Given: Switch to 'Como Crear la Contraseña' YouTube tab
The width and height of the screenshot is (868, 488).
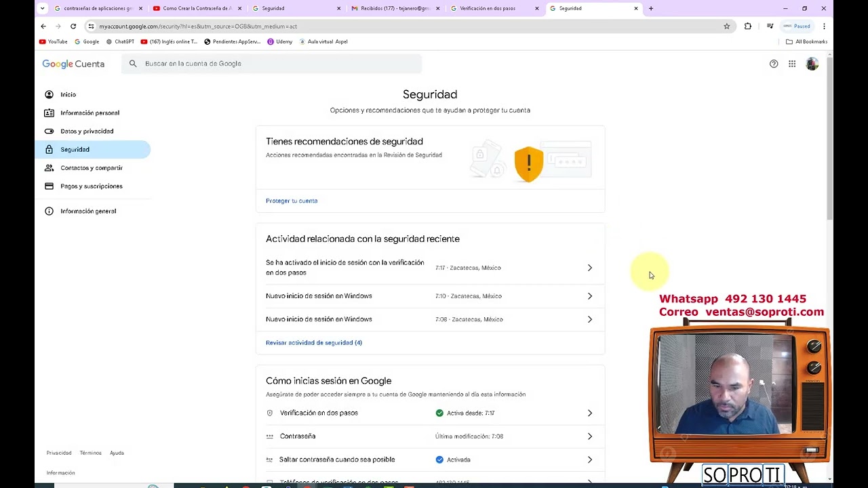Looking at the screenshot, I should (197, 9).
